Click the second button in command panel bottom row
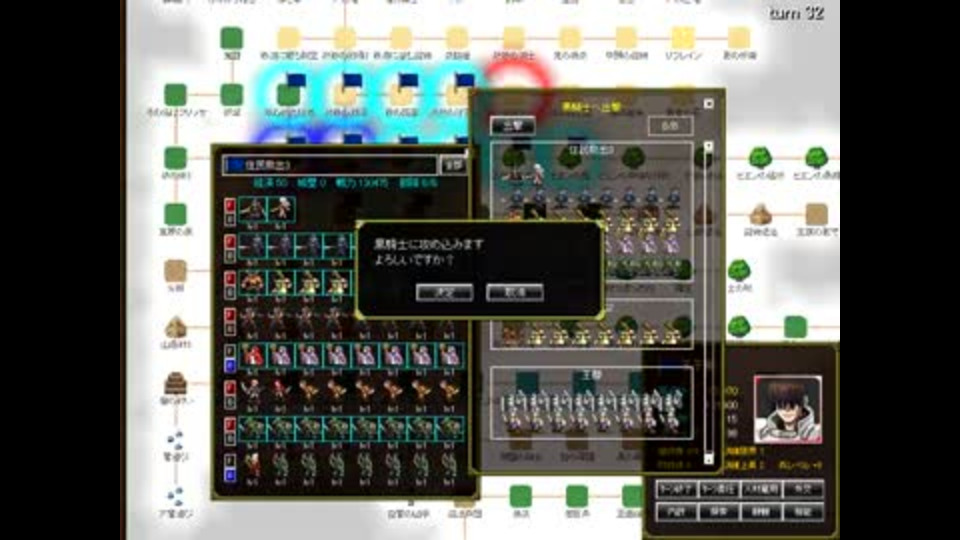The width and height of the screenshot is (960, 540). (x=718, y=511)
